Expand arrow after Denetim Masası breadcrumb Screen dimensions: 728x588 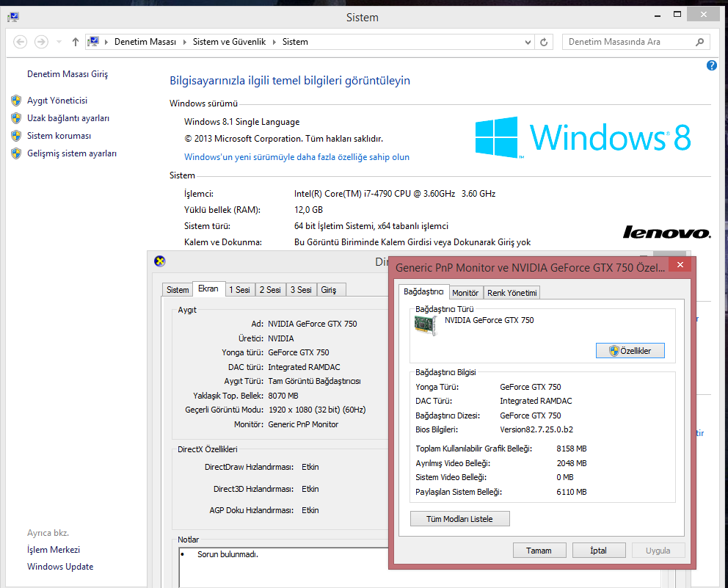point(184,42)
